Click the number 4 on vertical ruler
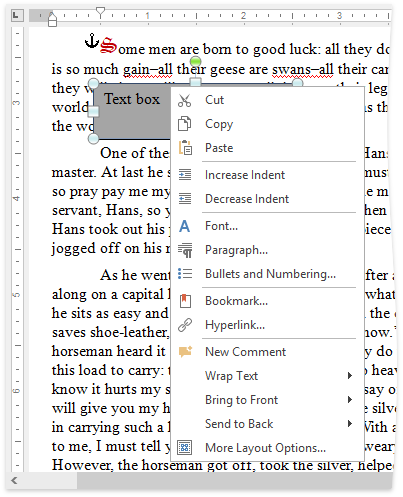The image size is (403, 497). 16,199
